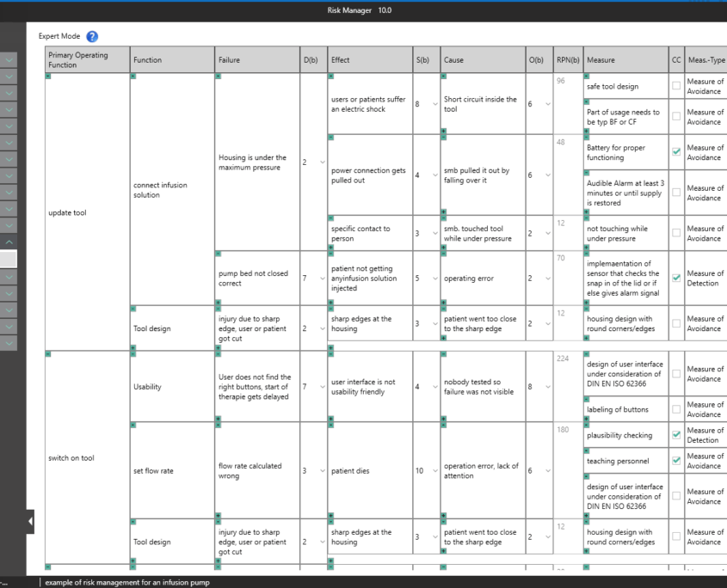This screenshot has height=588, width=727.
Task: Enable CC checkbox for 'labeling of buttons'
Action: (x=676, y=409)
